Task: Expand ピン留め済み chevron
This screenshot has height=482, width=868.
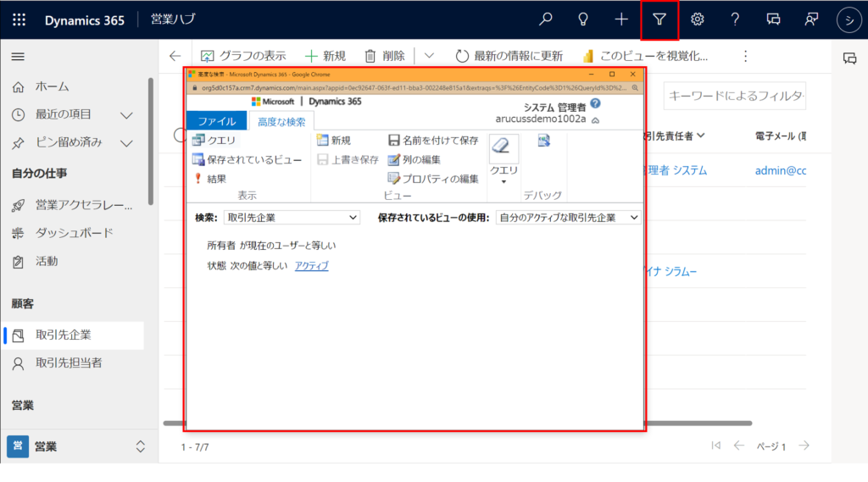Action: click(127, 143)
